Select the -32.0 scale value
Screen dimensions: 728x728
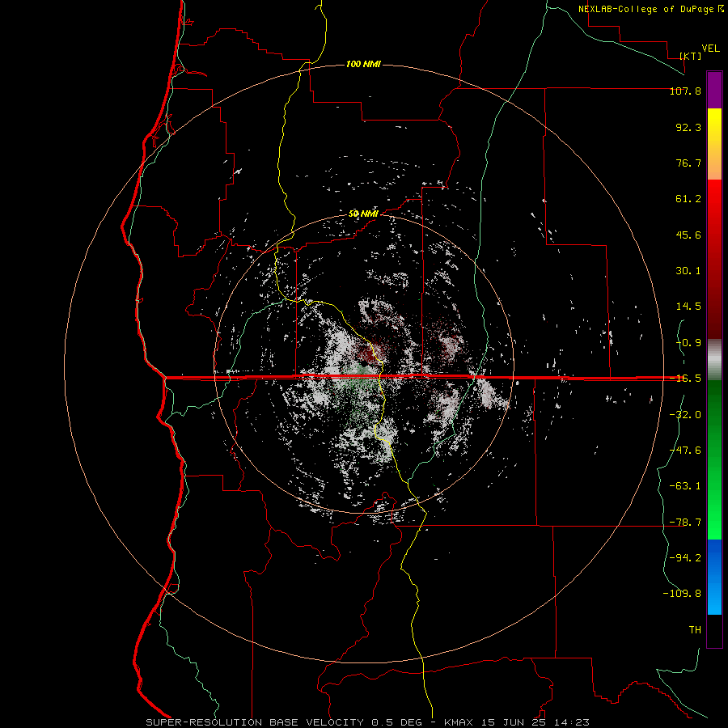point(685,415)
